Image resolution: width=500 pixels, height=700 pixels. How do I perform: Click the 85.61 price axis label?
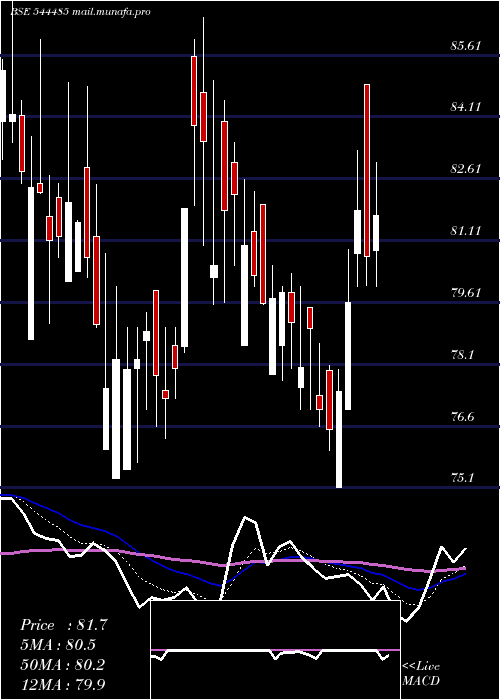(x=466, y=46)
